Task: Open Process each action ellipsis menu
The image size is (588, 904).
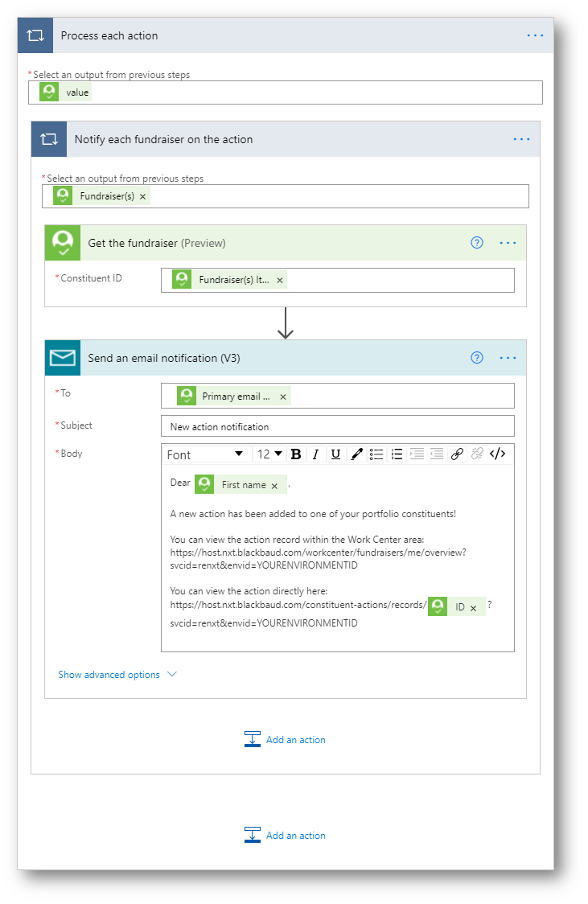Action: [x=535, y=35]
